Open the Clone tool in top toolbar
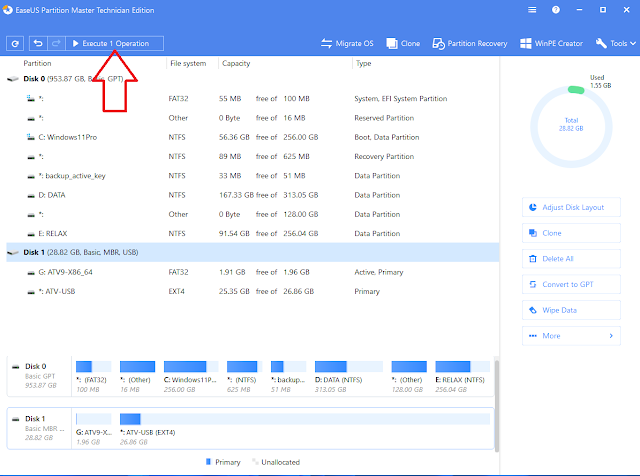This screenshot has width=640, height=476. coord(403,43)
